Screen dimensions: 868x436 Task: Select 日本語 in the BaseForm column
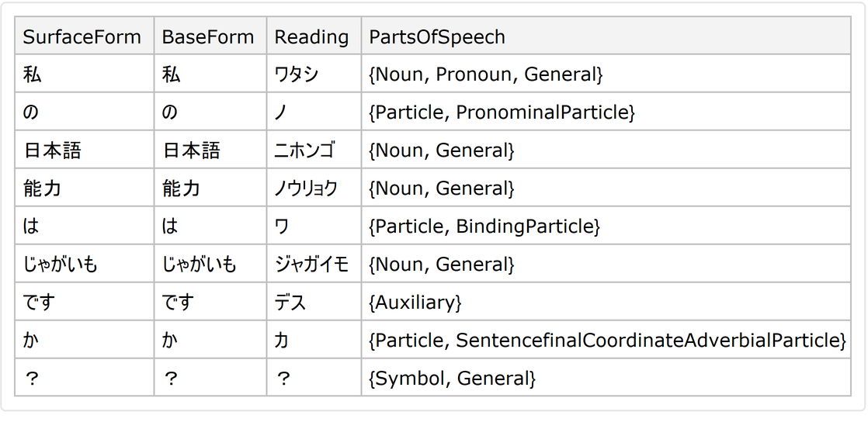[191, 151]
